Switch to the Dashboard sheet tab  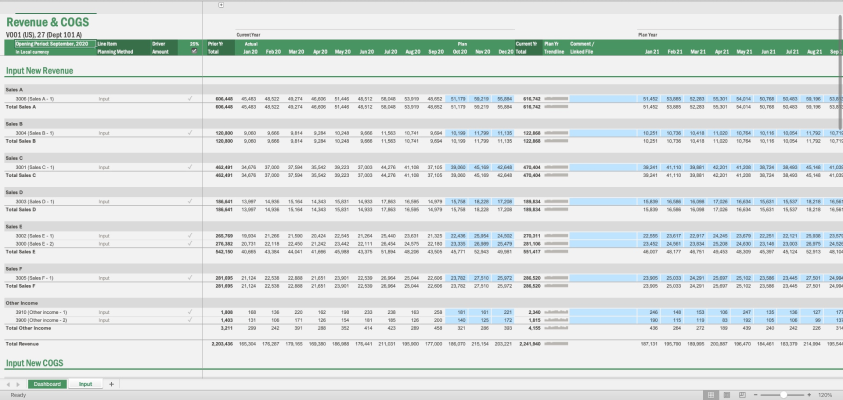[x=45, y=384]
